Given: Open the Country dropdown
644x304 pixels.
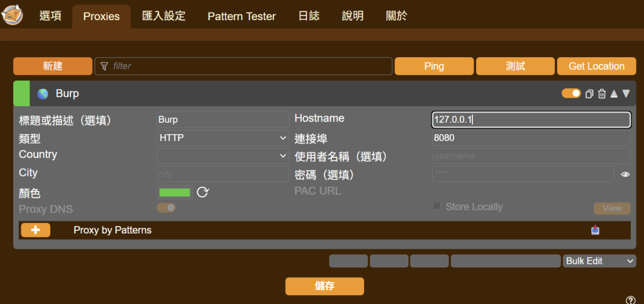Looking at the screenshot, I should [223, 155].
